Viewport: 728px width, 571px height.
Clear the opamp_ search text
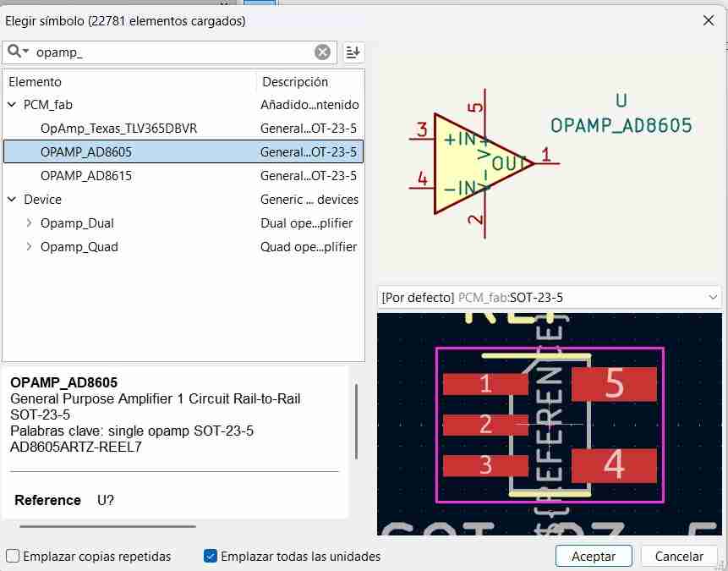pos(323,52)
